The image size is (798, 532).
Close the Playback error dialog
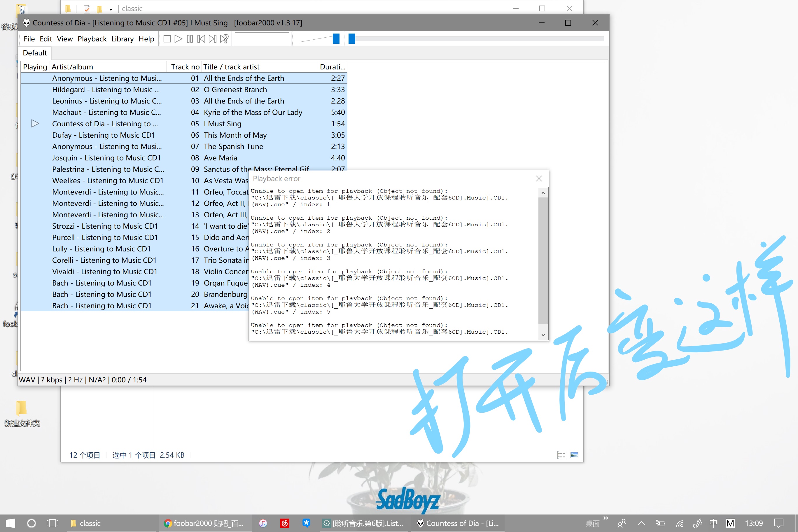(x=539, y=178)
